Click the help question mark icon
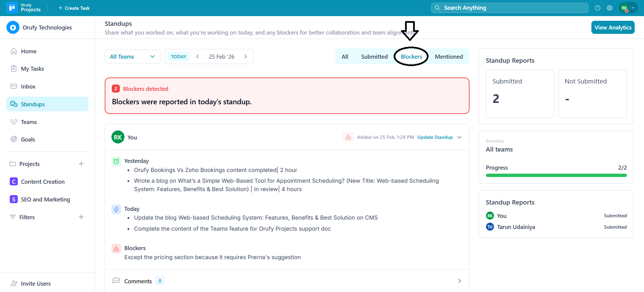The height and width of the screenshot is (292, 644). 597,8
